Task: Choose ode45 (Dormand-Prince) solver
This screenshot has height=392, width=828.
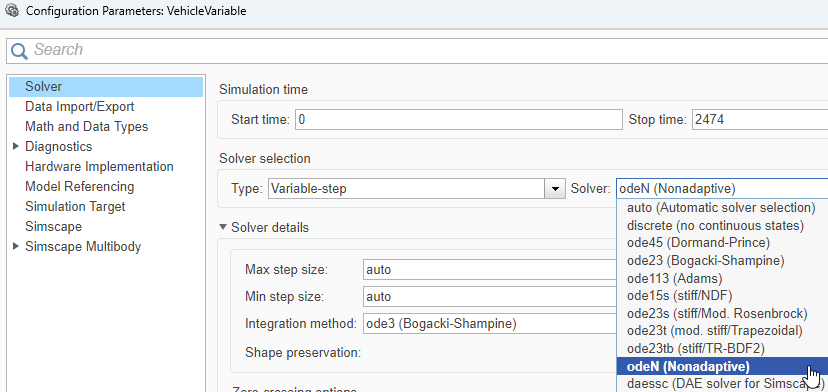Action: click(x=722, y=243)
